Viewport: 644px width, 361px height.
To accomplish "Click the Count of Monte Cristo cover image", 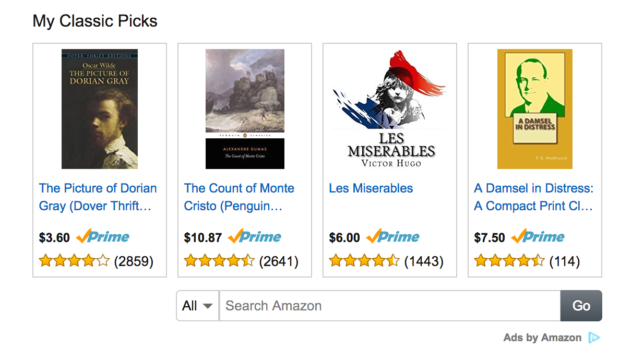I will click(245, 109).
